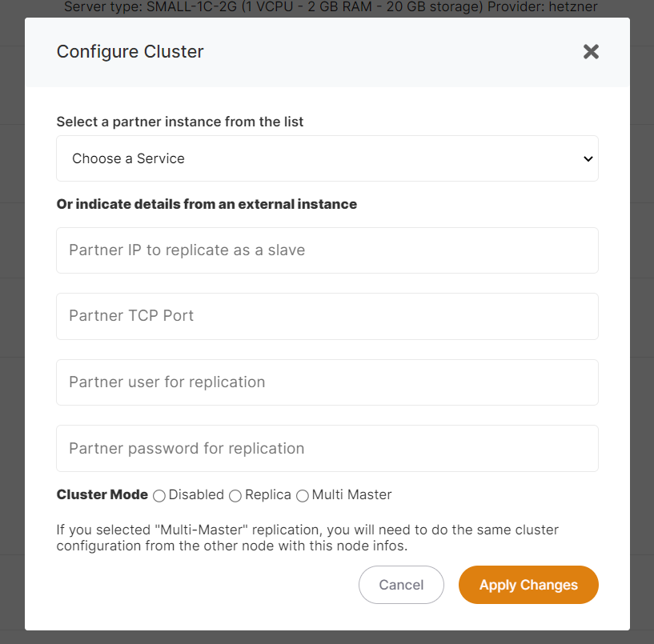This screenshot has height=644, width=654.
Task: Focus the Partner password for replication field
Action: (x=327, y=448)
